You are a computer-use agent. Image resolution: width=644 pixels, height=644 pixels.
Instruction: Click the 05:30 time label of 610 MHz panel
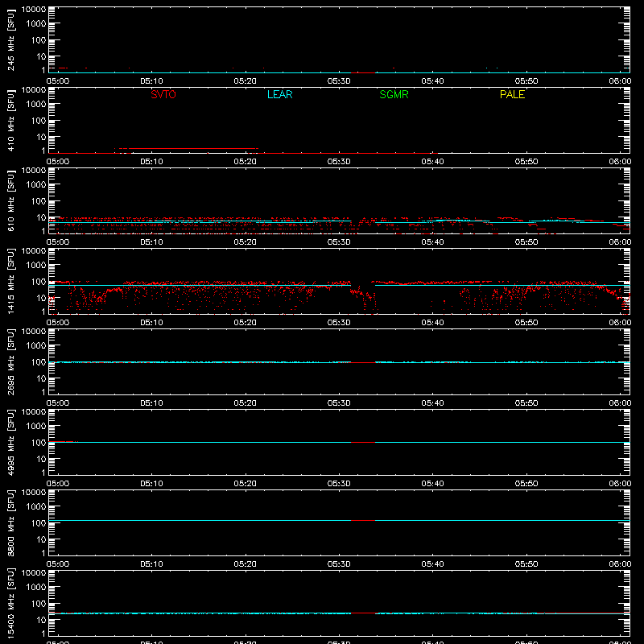tap(339, 242)
